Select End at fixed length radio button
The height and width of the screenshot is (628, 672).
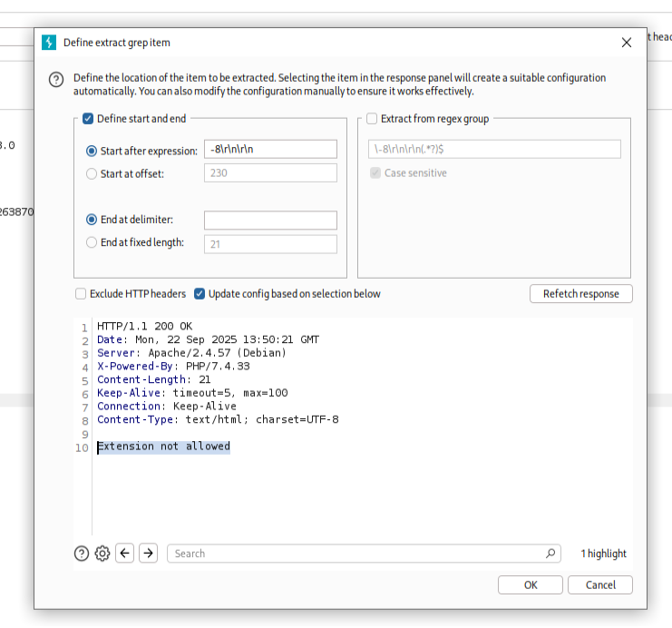(x=92, y=242)
